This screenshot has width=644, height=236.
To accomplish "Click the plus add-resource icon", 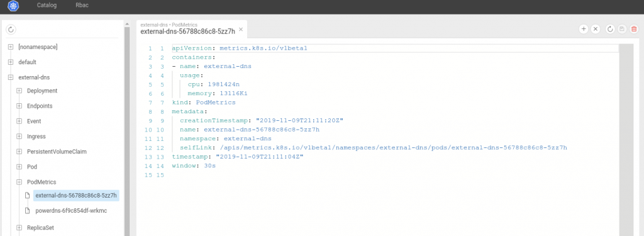I will (x=583, y=29).
